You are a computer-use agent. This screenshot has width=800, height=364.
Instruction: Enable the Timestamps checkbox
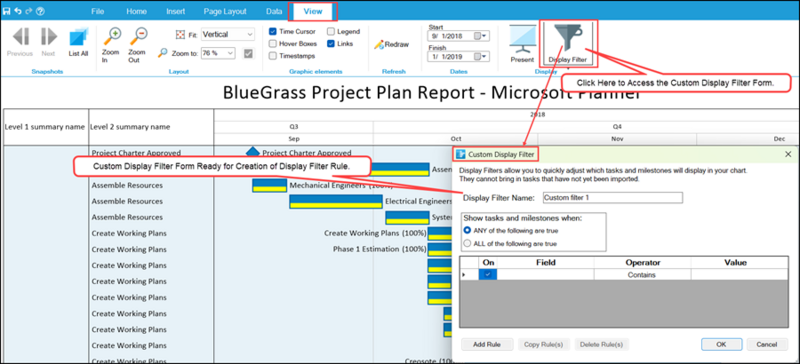(x=273, y=56)
